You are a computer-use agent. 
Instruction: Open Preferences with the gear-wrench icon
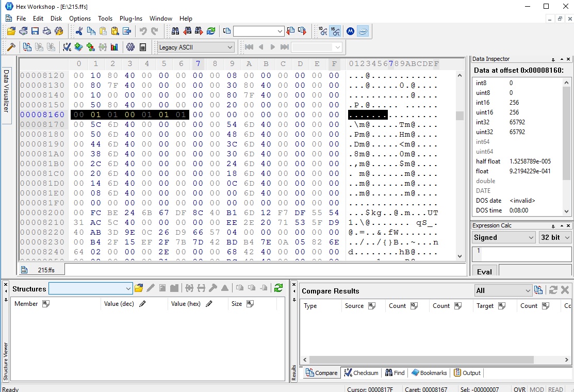(59, 31)
